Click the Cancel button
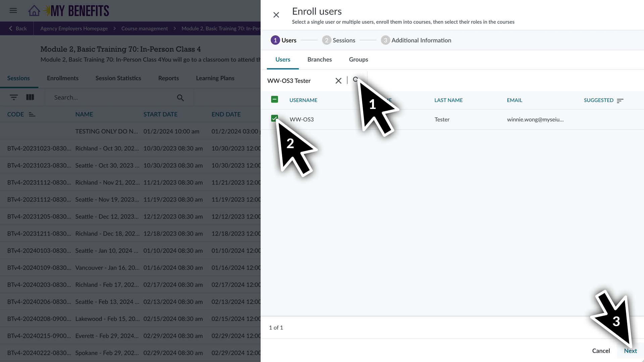The image size is (644, 362). coord(601,351)
